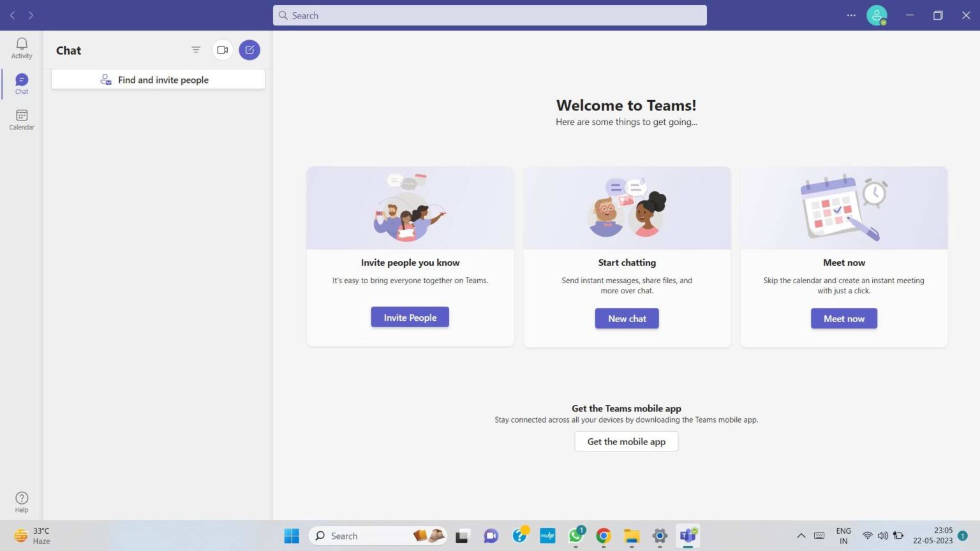The image size is (980, 551).
Task: Click the Teams search bar
Action: pyautogui.click(x=489, y=15)
